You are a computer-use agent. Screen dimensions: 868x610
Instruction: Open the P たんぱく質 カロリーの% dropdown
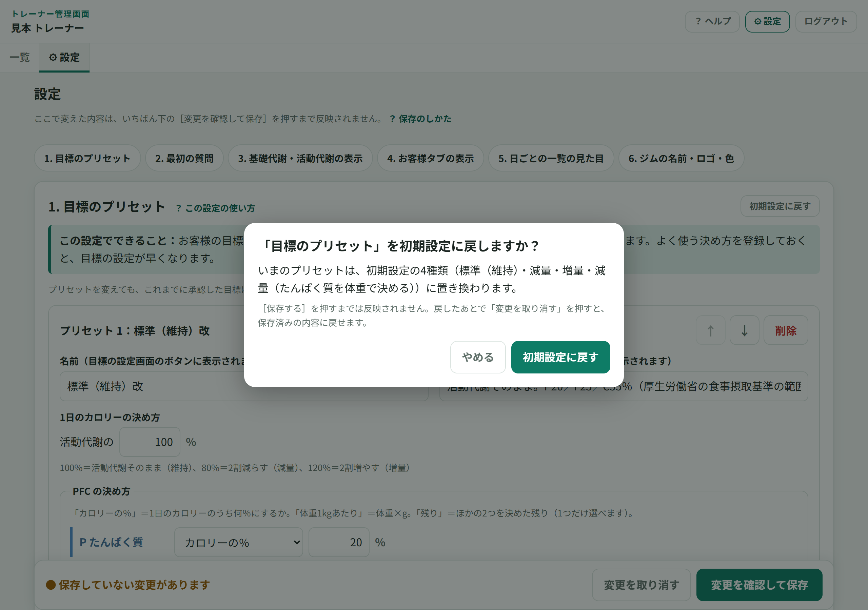click(x=239, y=542)
